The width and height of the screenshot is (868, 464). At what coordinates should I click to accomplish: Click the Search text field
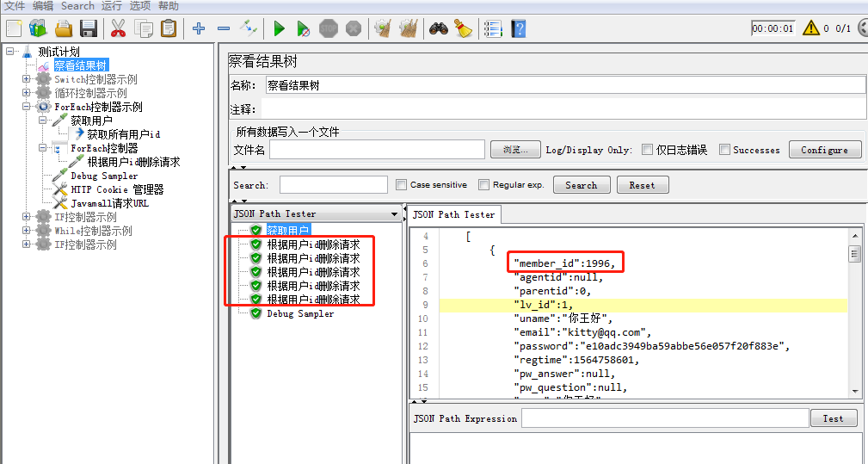[333, 185]
